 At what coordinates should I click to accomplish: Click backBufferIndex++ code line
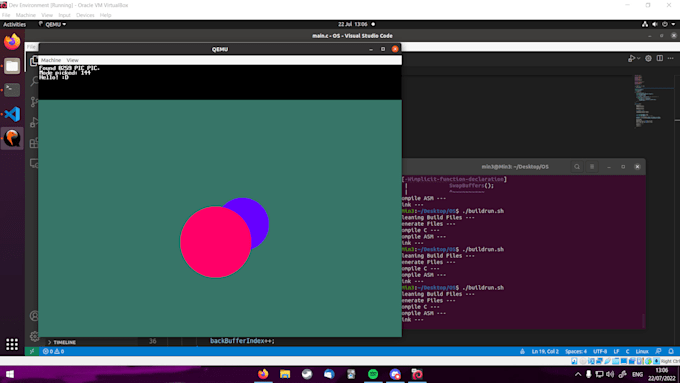pyautogui.click(x=242, y=341)
